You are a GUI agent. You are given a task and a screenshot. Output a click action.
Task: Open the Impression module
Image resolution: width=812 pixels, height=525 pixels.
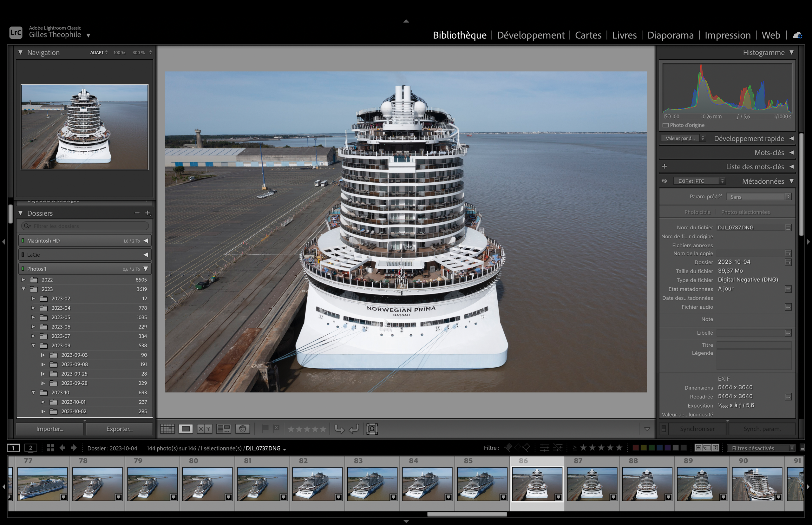[727, 35]
